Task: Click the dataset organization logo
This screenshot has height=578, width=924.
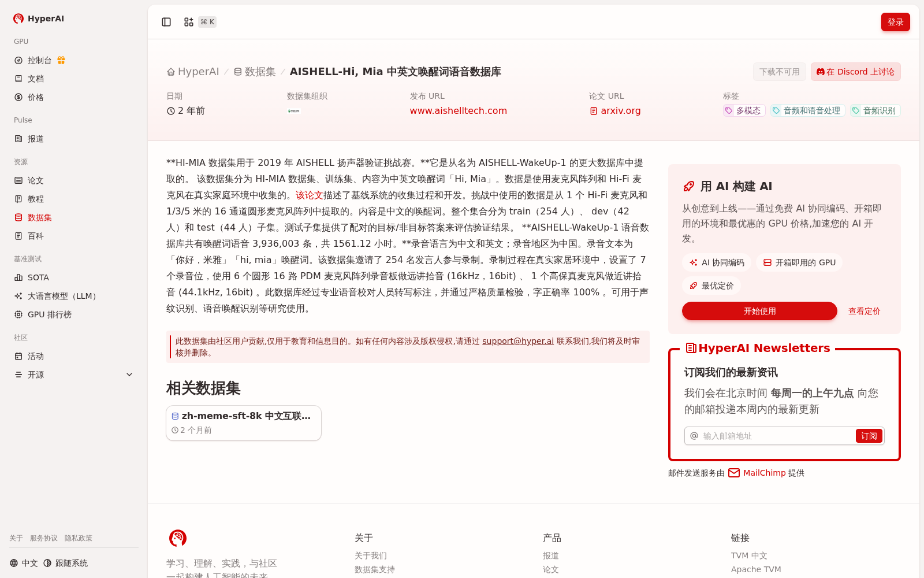Action: click(x=294, y=111)
